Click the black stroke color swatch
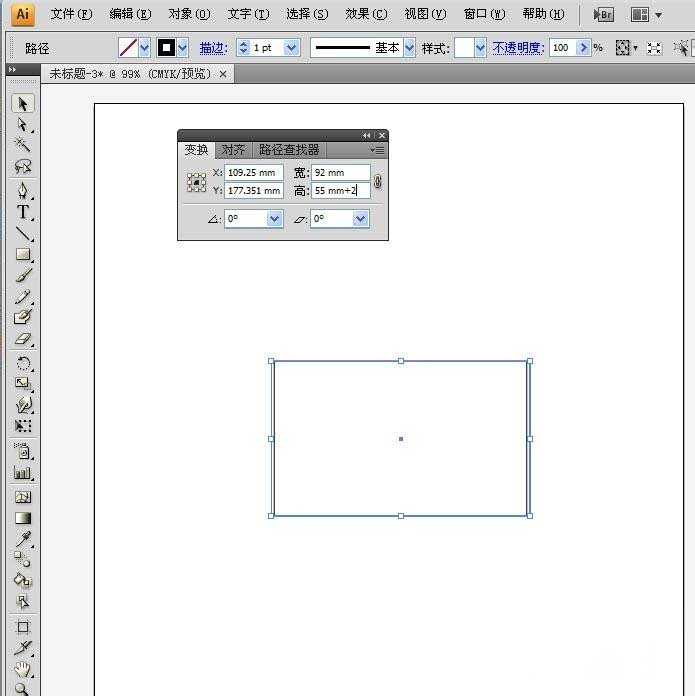 (166, 47)
